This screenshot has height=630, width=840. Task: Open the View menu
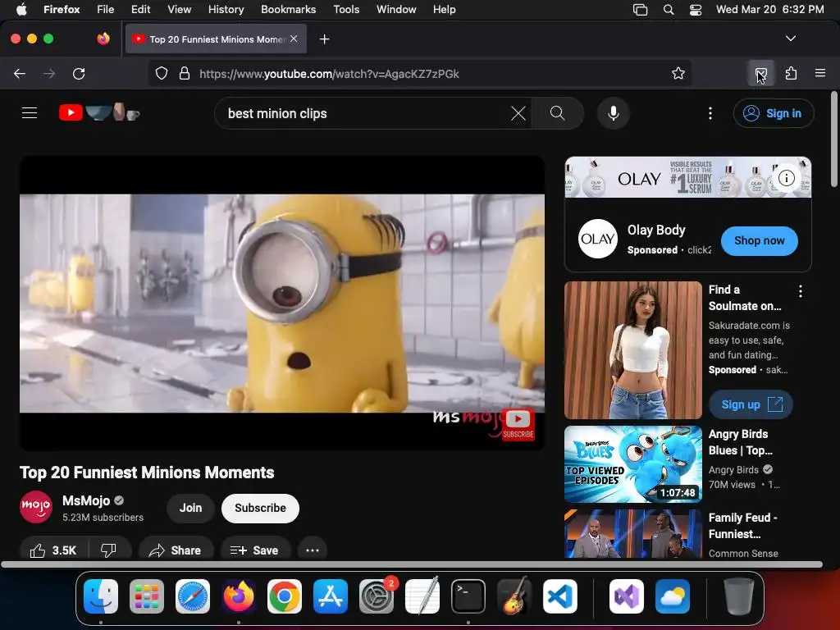pyautogui.click(x=179, y=10)
